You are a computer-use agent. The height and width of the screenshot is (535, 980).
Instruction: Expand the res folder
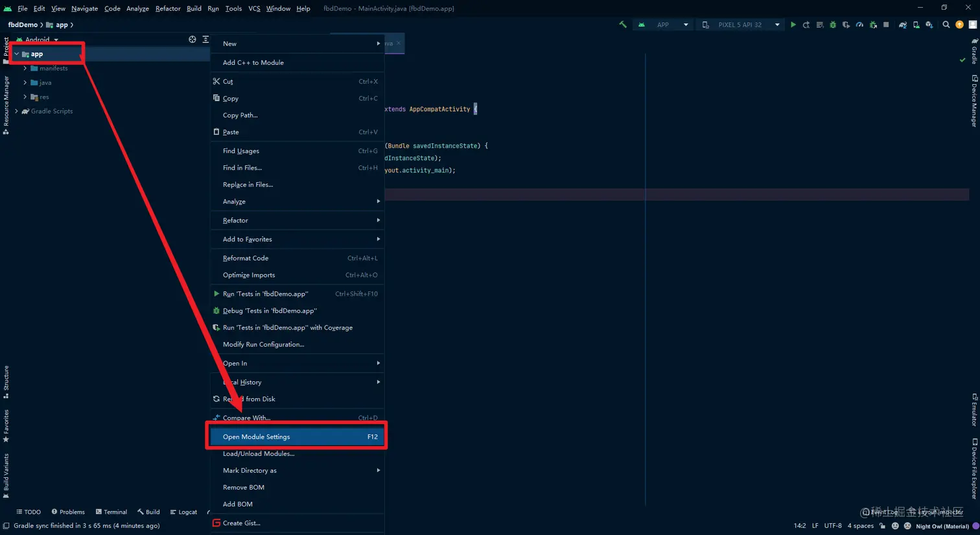click(25, 97)
